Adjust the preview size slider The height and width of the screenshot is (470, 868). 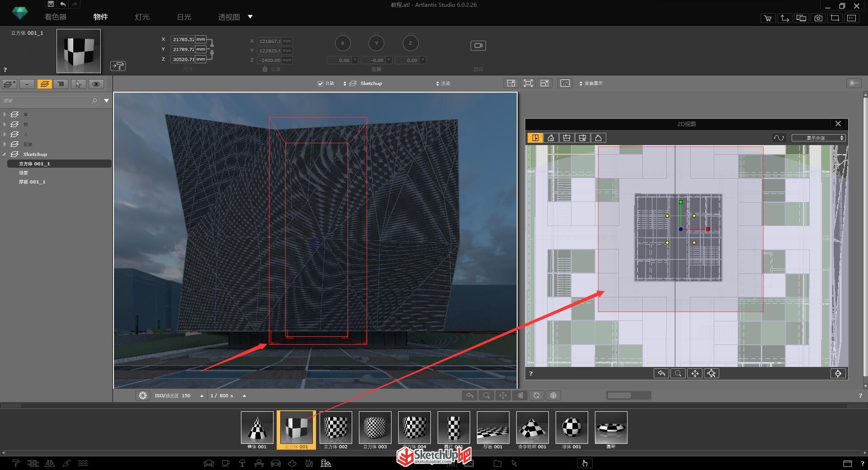click(628, 395)
